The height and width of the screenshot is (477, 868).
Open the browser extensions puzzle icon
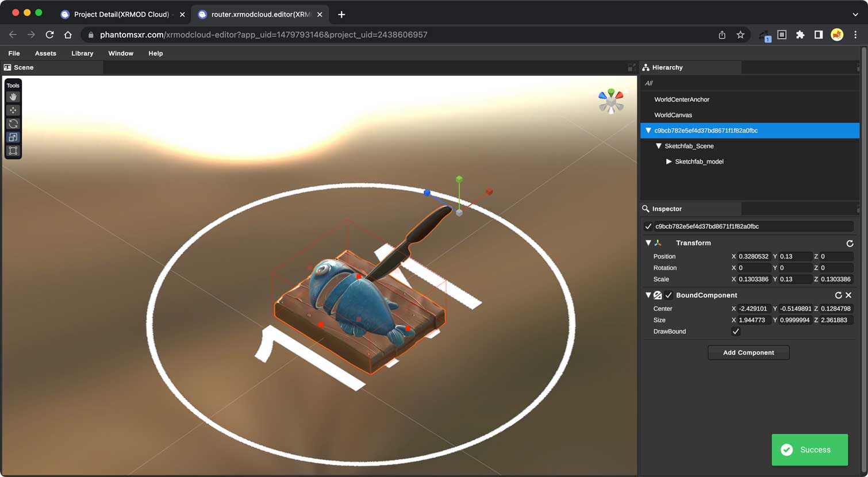click(x=800, y=34)
